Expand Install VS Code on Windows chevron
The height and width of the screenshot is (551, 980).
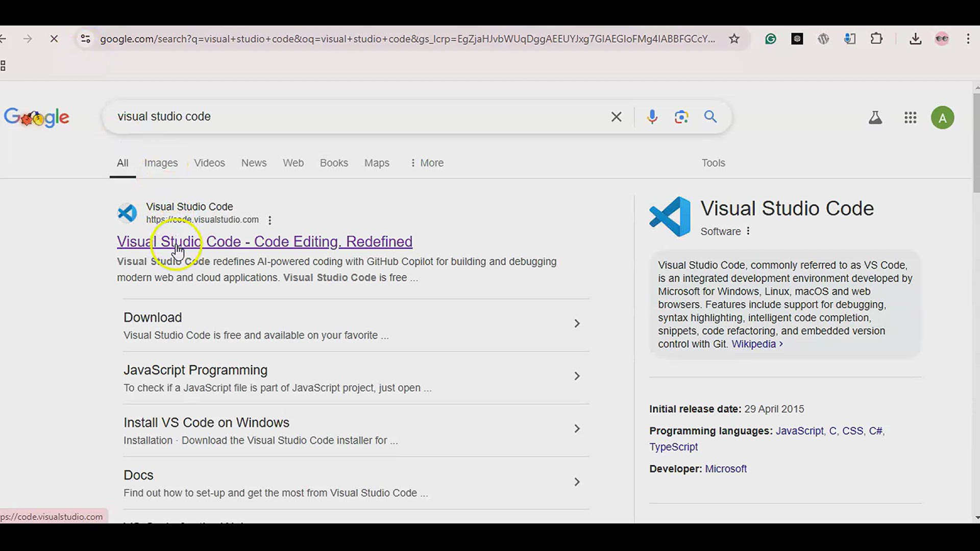click(577, 429)
